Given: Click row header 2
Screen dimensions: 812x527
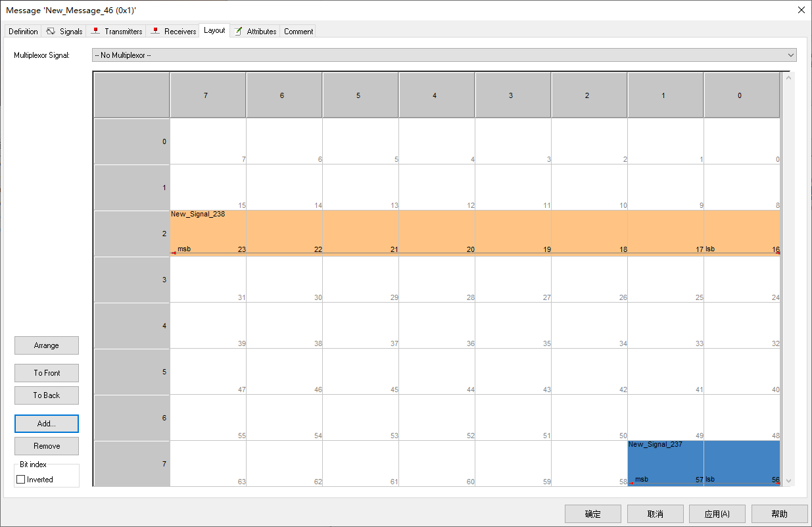Looking at the screenshot, I should [132, 234].
